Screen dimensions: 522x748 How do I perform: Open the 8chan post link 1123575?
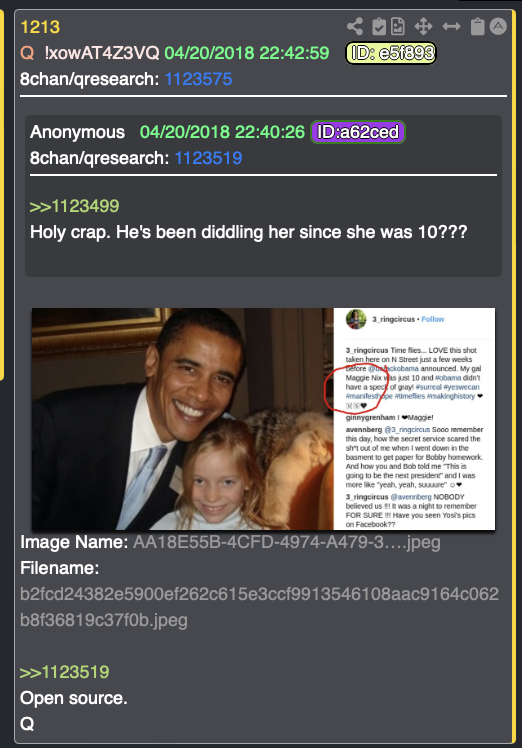(198, 79)
